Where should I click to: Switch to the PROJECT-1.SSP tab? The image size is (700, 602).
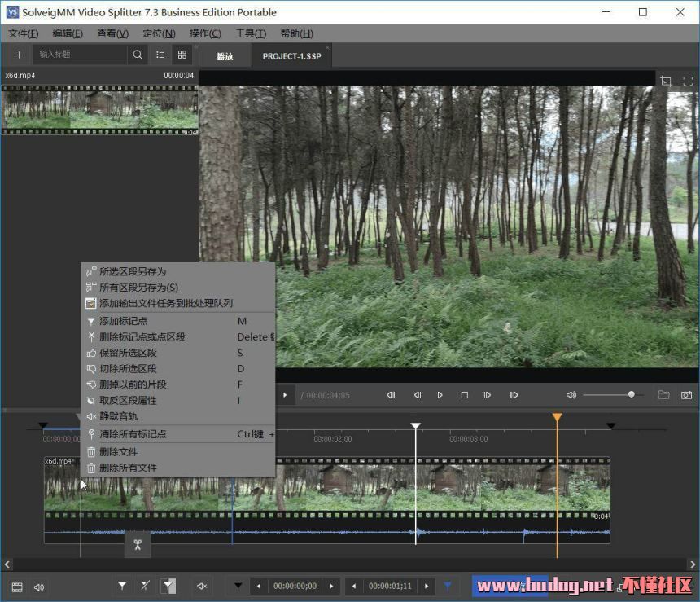(x=291, y=56)
